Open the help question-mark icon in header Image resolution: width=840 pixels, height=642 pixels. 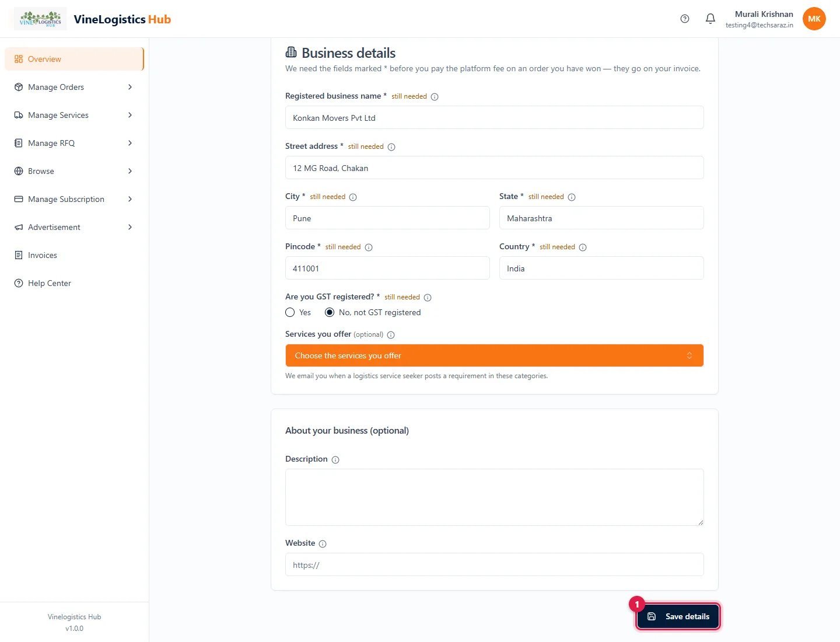click(685, 19)
